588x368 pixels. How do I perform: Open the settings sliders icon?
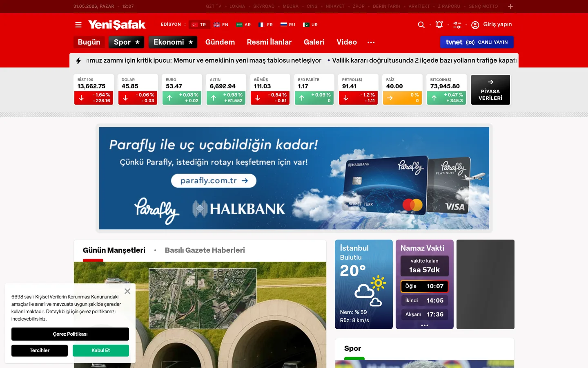click(x=457, y=25)
